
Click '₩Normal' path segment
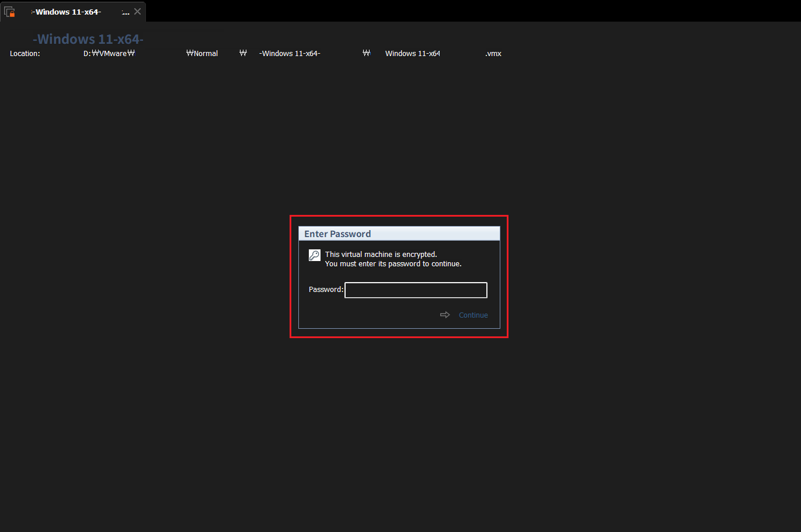[202, 54]
